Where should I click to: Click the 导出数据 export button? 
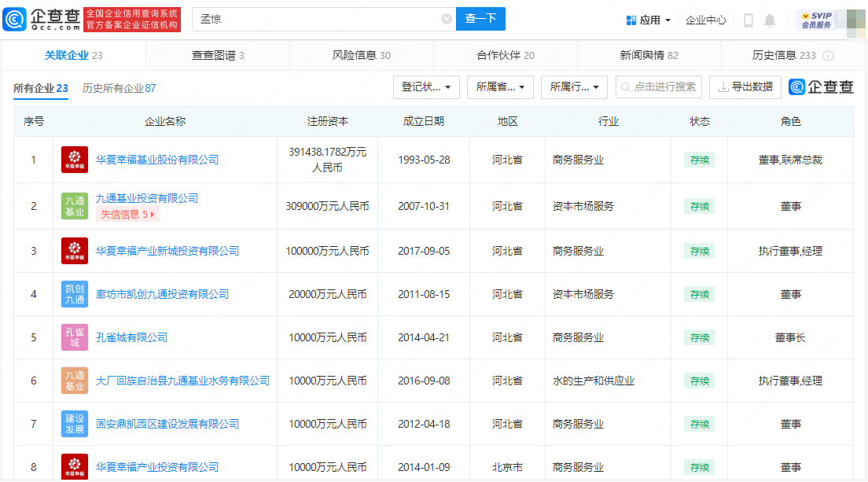pyautogui.click(x=745, y=87)
